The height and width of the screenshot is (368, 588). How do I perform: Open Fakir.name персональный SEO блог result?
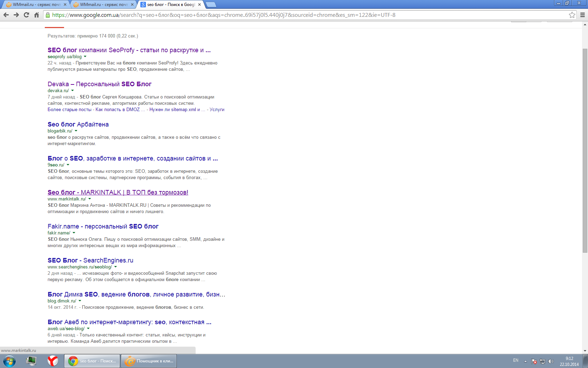click(103, 226)
